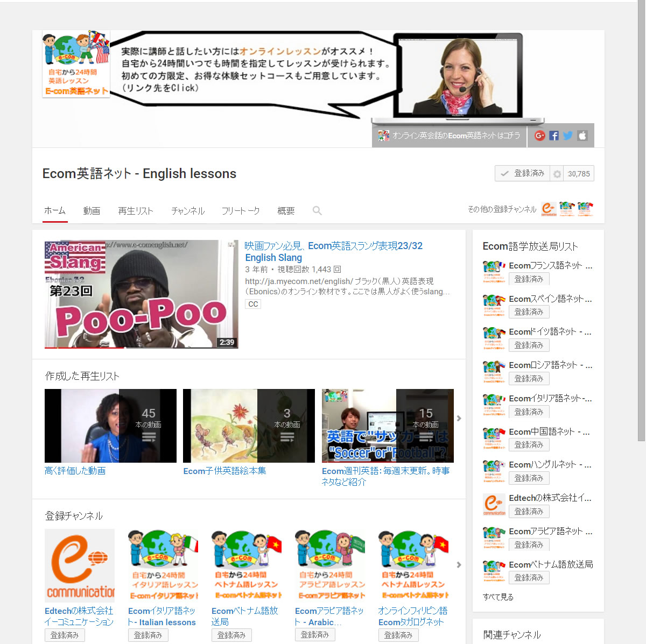Open 高く評価した動画 playlist link
Image resolution: width=646 pixels, height=644 pixels.
pos(75,471)
